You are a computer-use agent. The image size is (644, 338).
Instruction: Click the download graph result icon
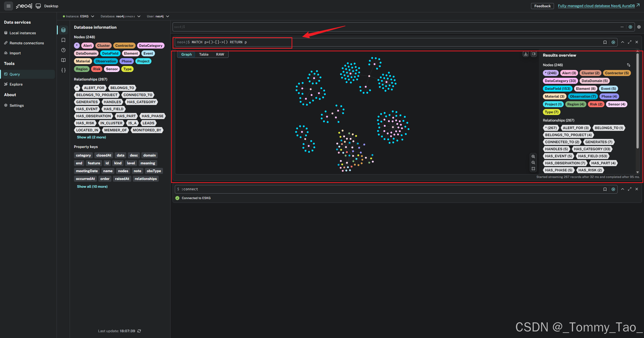pos(526,54)
